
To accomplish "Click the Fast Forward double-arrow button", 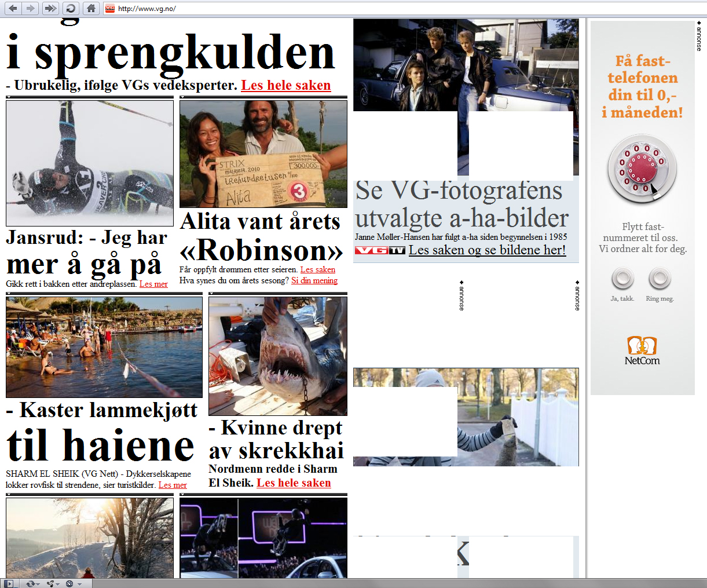I will (51, 8).
